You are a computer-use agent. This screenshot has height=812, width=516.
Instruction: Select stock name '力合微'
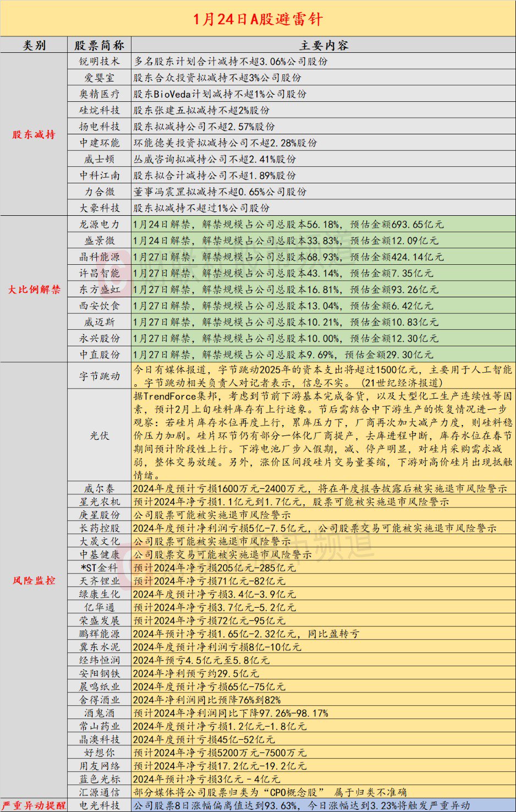click(x=100, y=192)
